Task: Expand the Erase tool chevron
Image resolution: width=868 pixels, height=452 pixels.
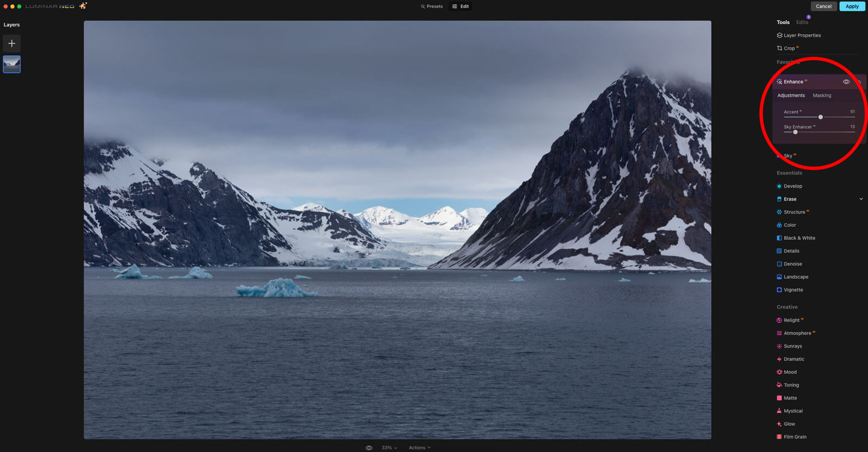Action: click(861, 199)
